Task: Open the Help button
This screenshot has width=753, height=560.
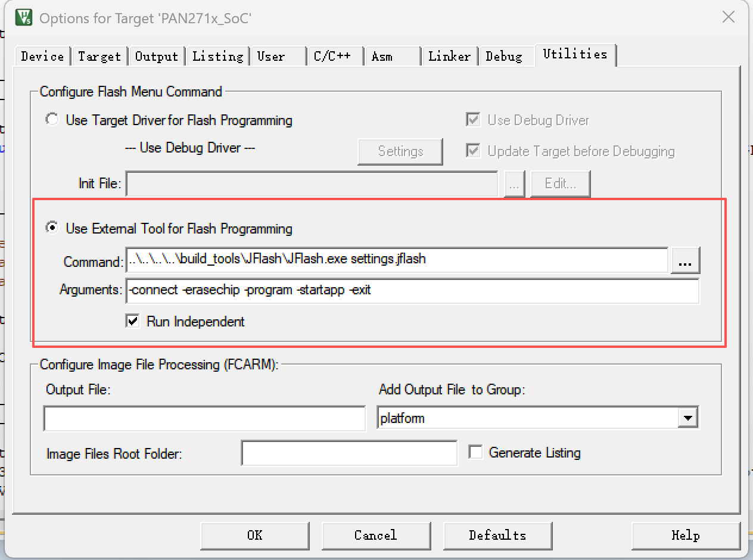Action: pyautogui.click(x=685, y=535)
